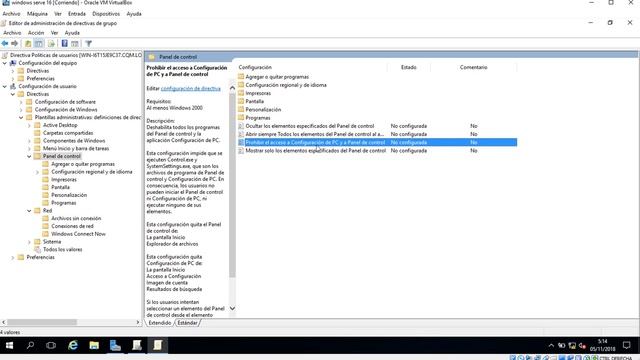This screenshot has height=360, width=640.
Task: Toggle the show/hide console tree toolbar icon
Action: point(39,43)
